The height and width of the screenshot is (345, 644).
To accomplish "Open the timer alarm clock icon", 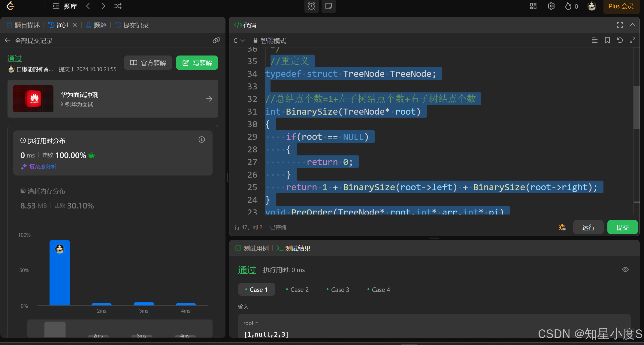I will coord(311,6).
